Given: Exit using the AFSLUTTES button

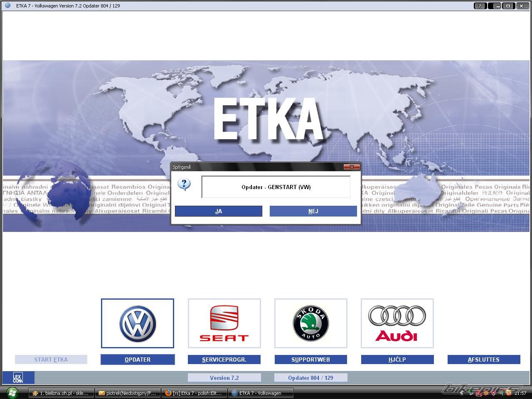Looking at the screenshot, I should coord(484,360).
